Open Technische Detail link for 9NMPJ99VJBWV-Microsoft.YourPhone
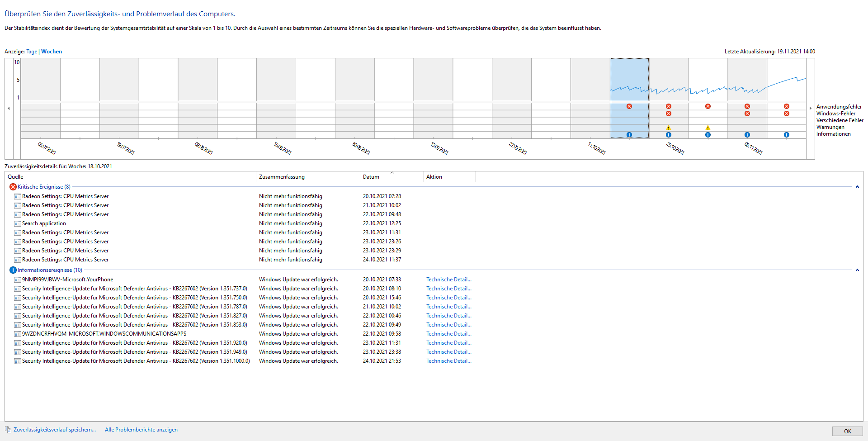This screenshot has width=868, height=441. pos(449,280)
